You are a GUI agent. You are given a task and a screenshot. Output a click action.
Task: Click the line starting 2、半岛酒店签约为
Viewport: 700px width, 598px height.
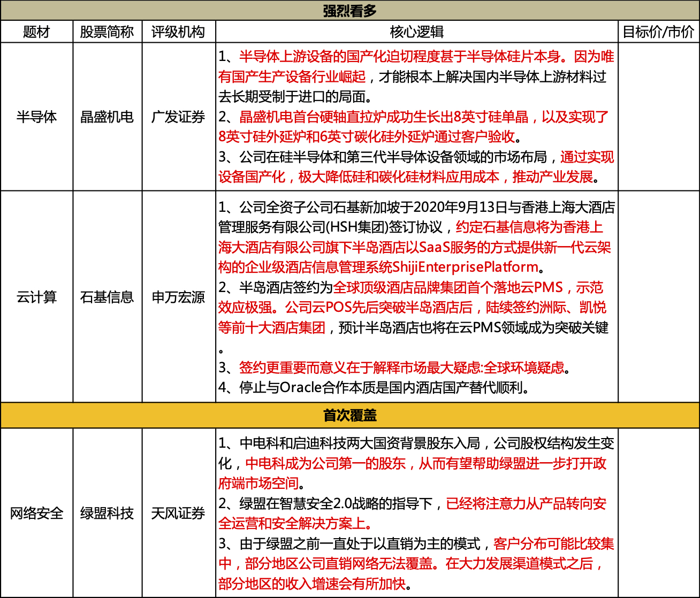click(411, 288)
